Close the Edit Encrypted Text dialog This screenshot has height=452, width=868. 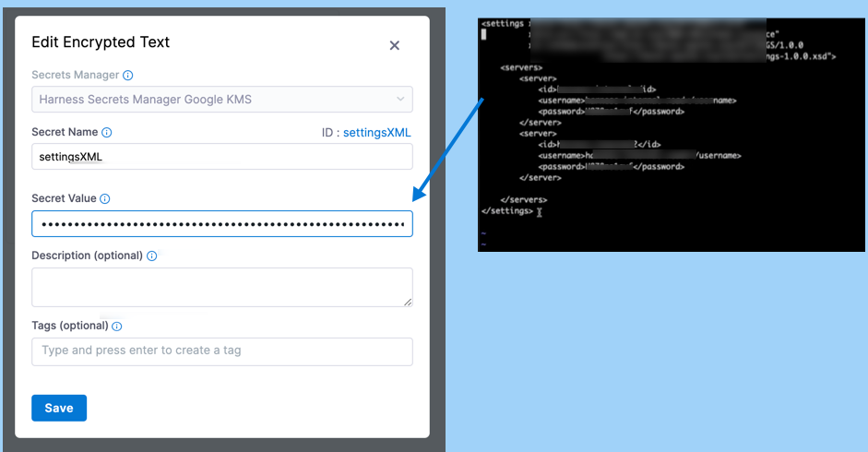pyautogui.click(x=394, y=45)
